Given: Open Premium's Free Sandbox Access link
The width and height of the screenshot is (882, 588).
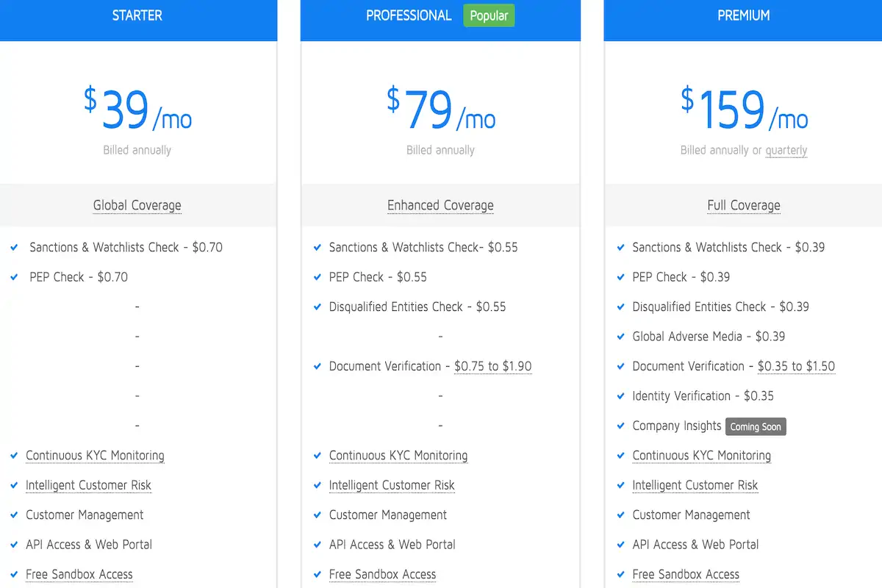Looking at the screenshot, I should (x=686, y=574).
